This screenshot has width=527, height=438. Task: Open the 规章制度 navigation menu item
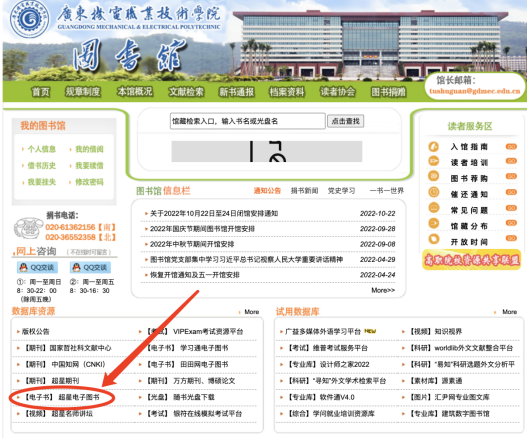click(83, 91)
